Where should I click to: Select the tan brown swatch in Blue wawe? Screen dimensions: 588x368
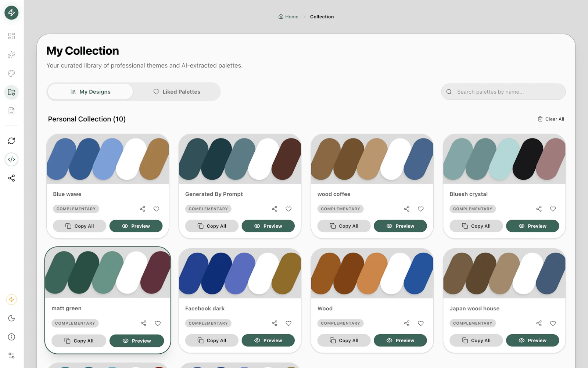coord(154,159)
